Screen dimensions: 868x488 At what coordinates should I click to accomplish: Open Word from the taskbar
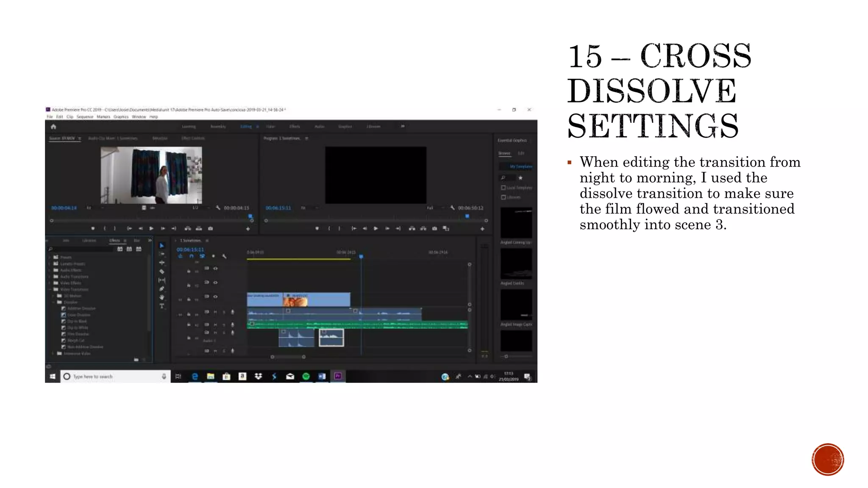click(x=322, y=376)
